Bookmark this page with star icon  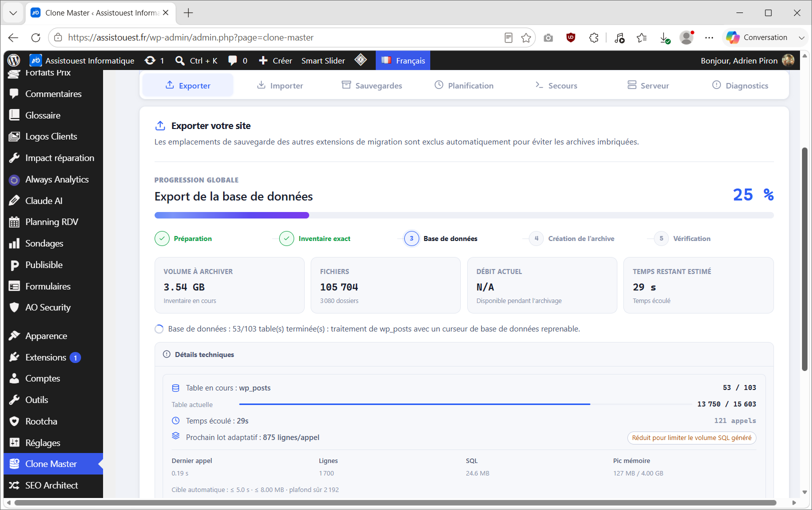[x=526, y=37]
